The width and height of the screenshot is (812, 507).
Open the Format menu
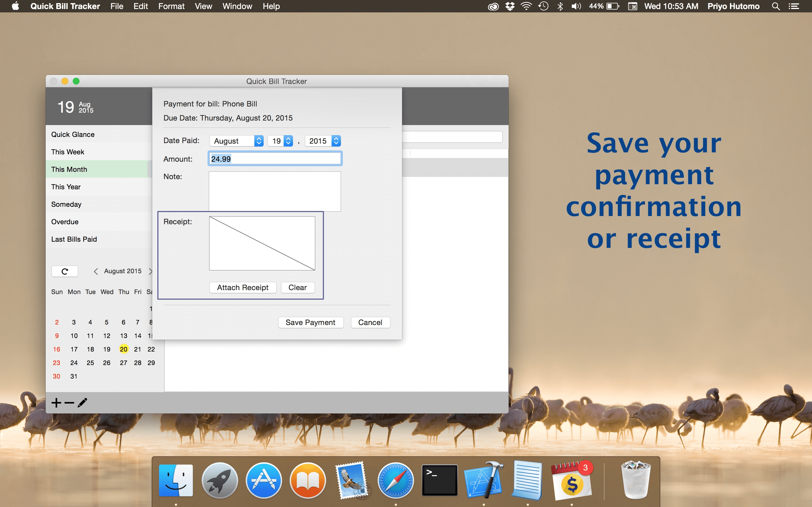click(171, 6)
